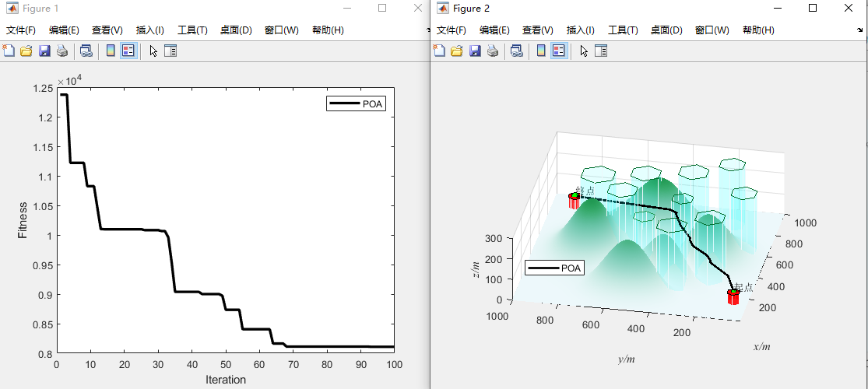Print Figure 2 with the printer icon

(493, 51)
